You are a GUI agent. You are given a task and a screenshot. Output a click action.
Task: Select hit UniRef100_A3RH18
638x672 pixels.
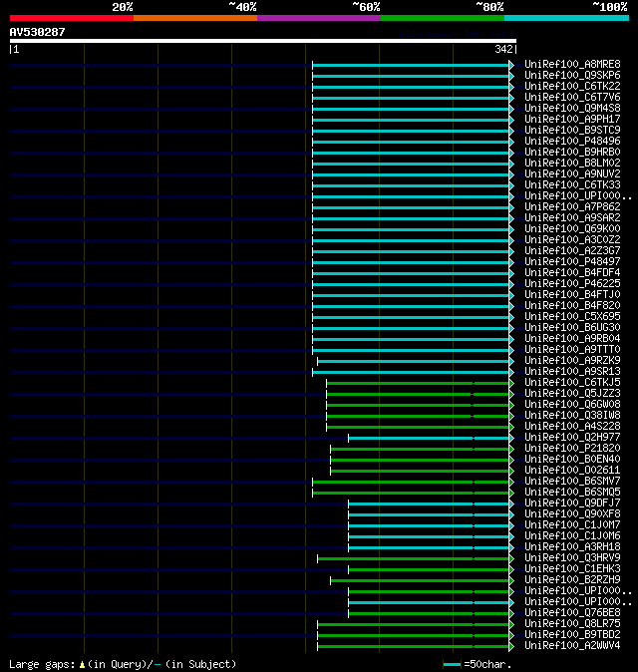click(x=572, y=546)
